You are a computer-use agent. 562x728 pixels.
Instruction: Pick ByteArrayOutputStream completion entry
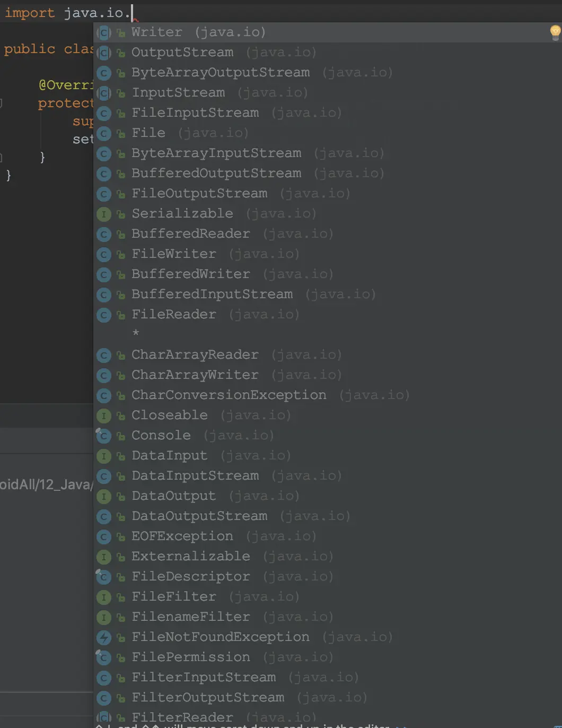(x=328, y=73)
